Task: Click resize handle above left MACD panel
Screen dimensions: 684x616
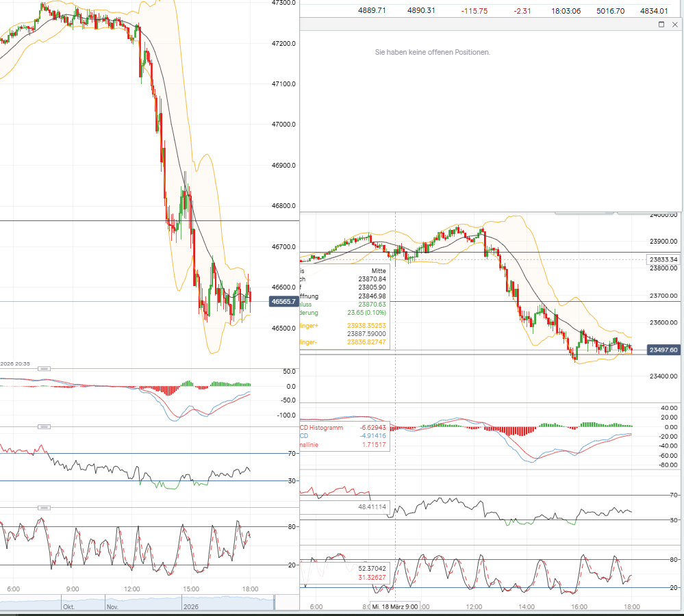Action: click(x=45, y=369)
